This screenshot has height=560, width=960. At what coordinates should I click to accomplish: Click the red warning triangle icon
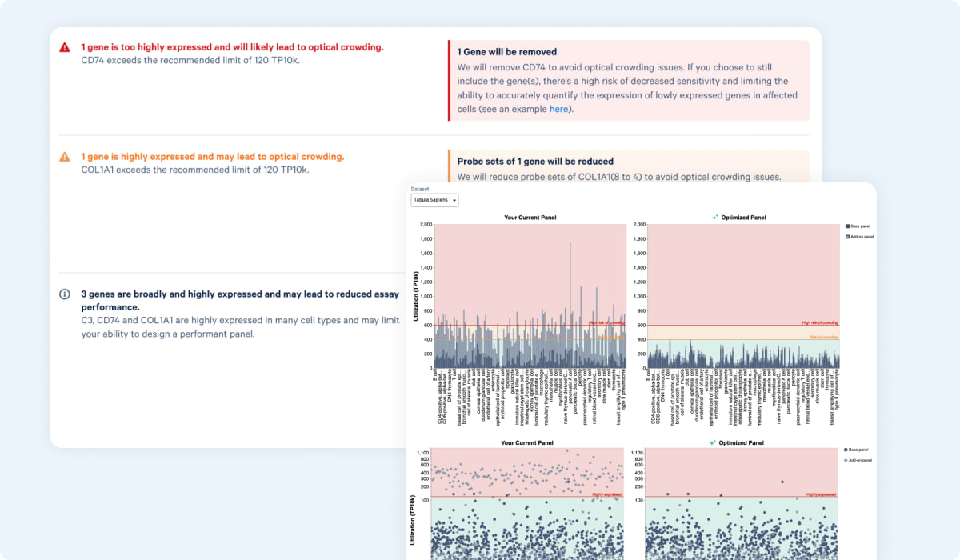point(65,47)
